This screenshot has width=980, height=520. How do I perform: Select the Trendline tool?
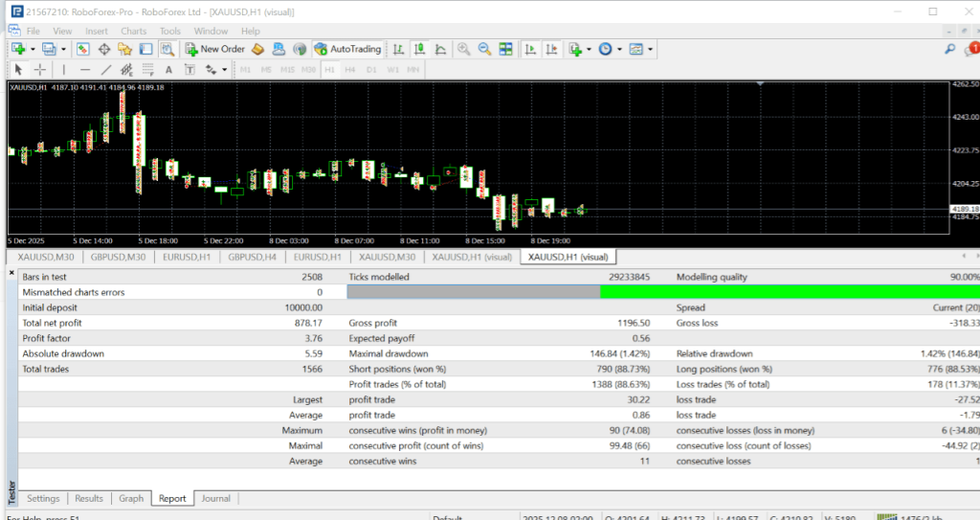(106, 70)
